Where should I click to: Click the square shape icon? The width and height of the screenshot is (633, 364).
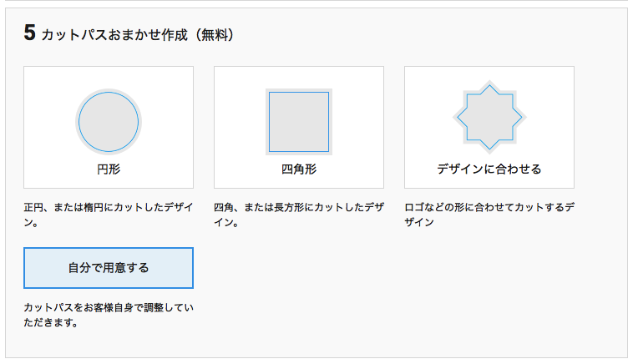tap(298, 122)
